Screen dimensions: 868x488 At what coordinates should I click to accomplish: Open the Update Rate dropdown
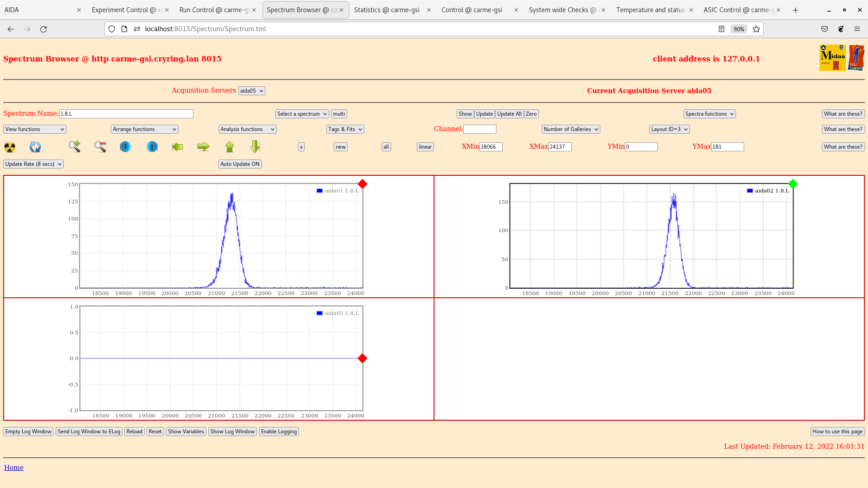(33, 164)
